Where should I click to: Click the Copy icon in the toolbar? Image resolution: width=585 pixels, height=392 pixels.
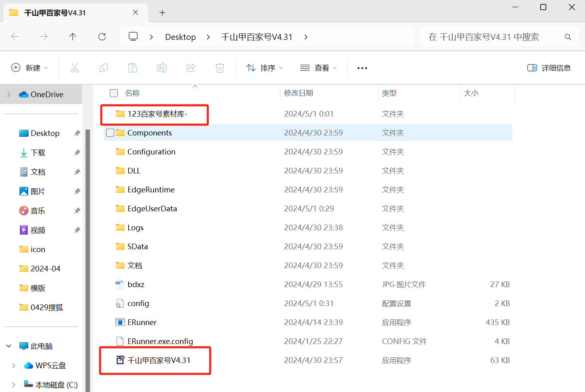point(104,68)
